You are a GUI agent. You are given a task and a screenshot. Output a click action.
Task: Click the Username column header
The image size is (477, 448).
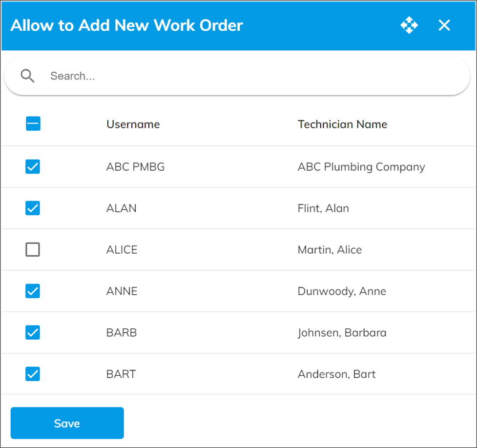point(133,124)
